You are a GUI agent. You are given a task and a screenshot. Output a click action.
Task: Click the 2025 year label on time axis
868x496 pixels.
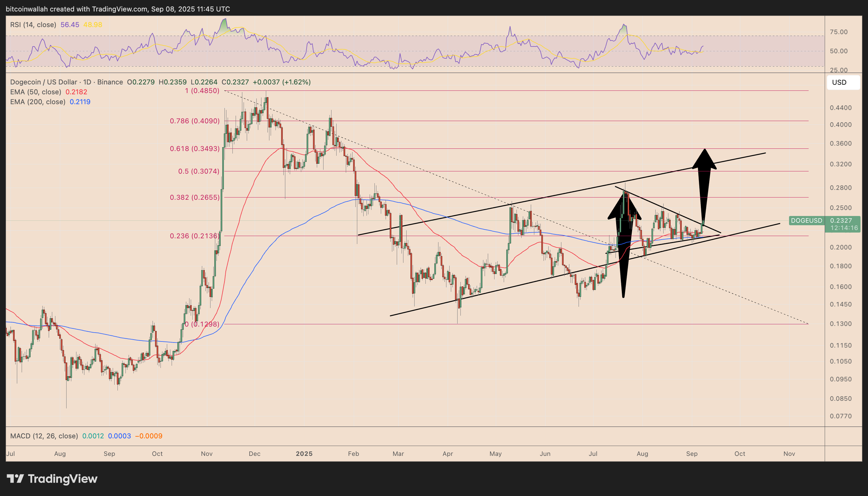(304, 454)
